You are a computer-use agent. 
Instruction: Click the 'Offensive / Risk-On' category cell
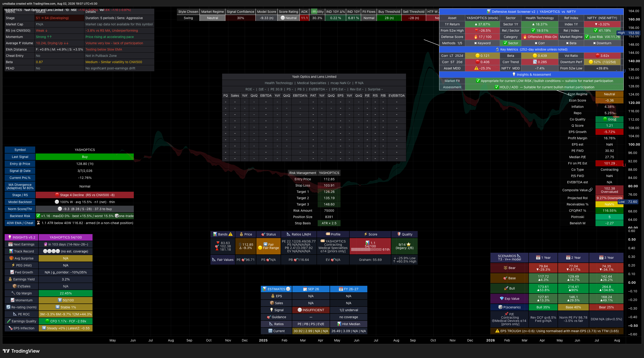pos(540,37)
